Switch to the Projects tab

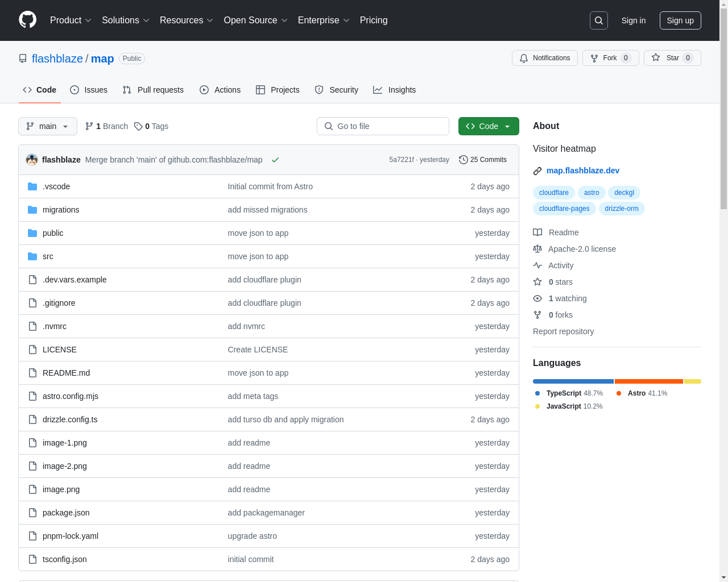coord(278,90)
